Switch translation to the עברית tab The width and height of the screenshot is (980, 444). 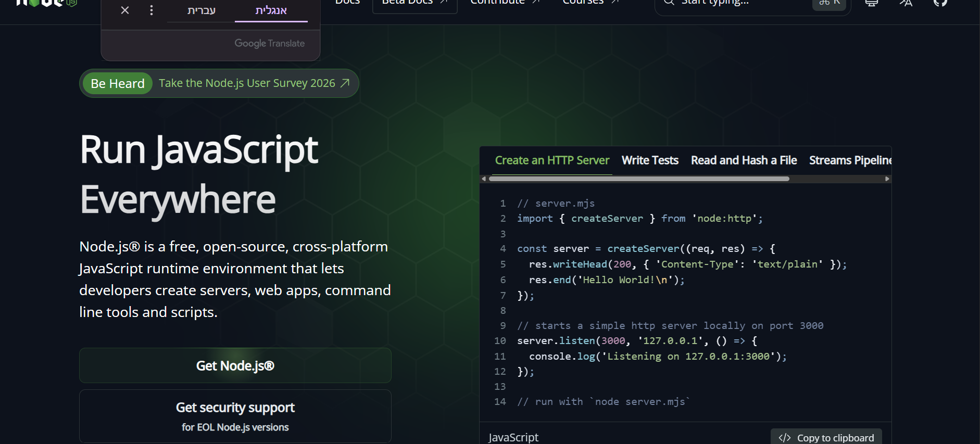coord(202,10)
